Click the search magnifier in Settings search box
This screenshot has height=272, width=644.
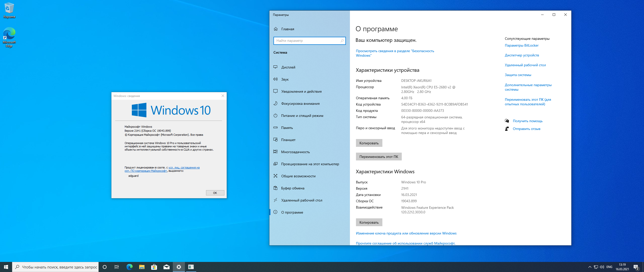click(342, 41)
